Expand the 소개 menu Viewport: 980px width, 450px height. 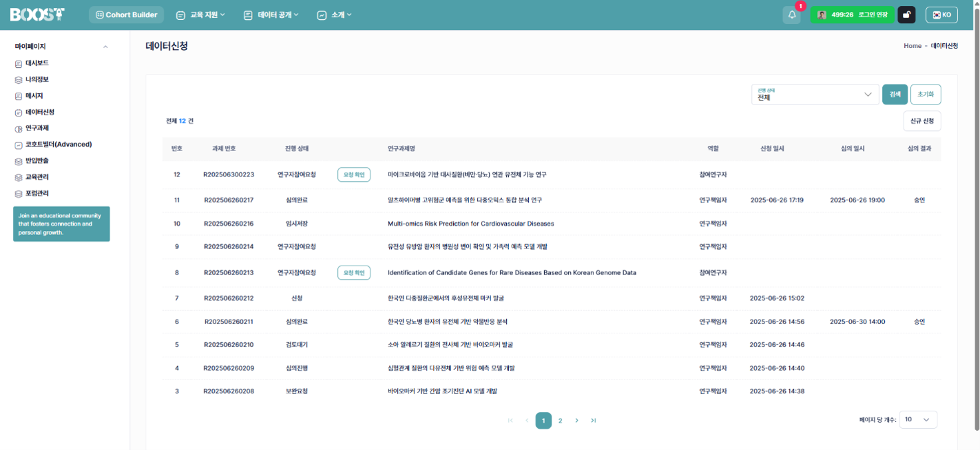point(334,15)
